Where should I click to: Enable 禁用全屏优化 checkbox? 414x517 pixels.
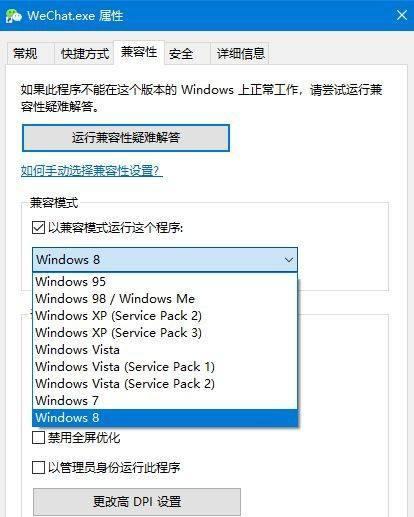tap(38, 438)
